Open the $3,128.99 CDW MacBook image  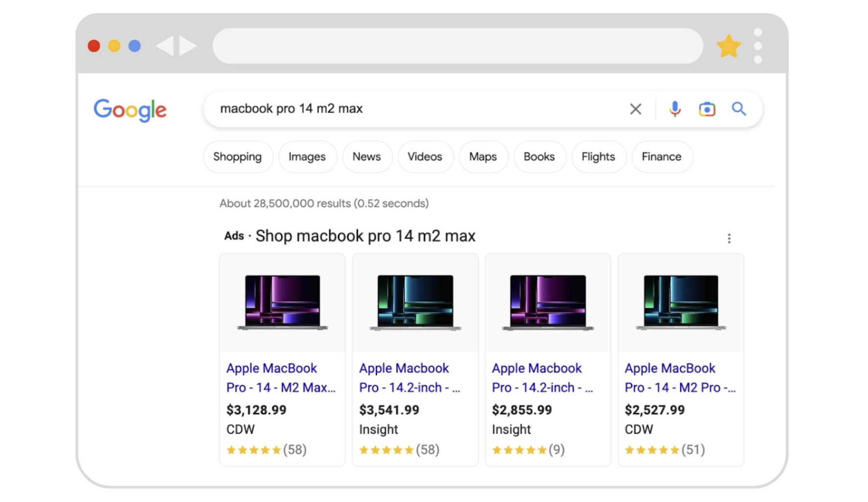point(282,302)
